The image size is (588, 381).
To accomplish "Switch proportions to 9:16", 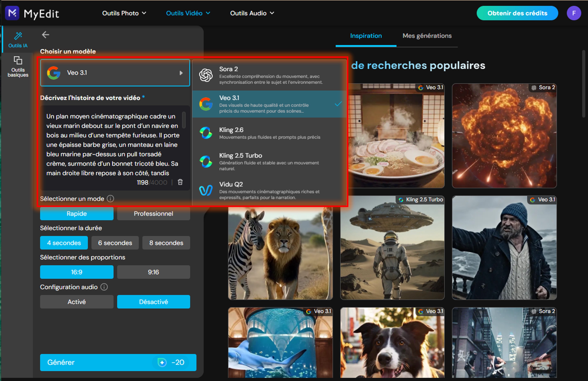I will pos(153,272).
